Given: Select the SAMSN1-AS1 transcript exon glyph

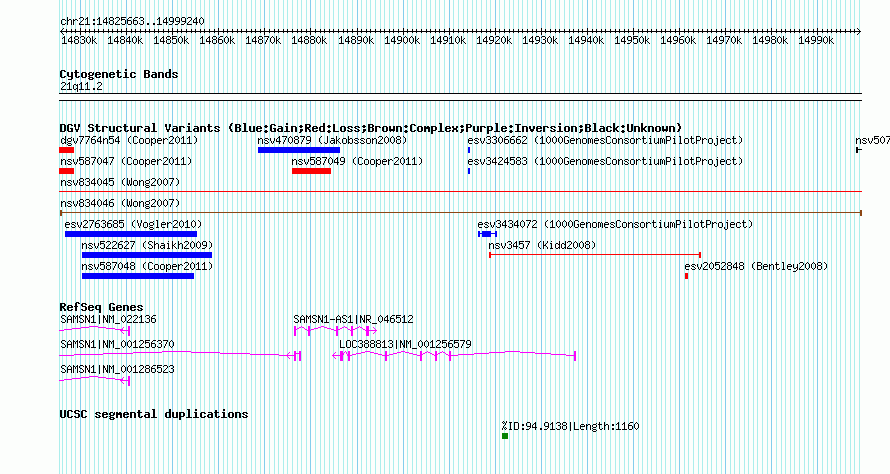Looking at the screenshot, I should tap(335, 330).
